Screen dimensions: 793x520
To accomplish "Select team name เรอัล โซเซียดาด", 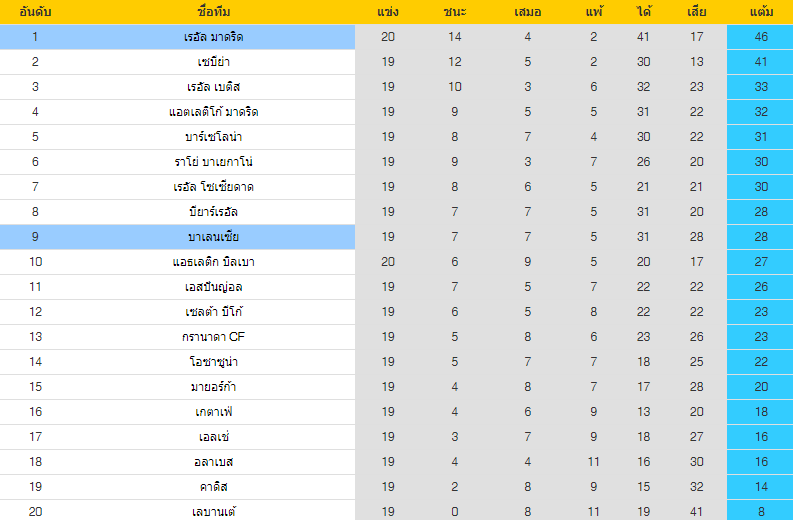I will [213, 187].
